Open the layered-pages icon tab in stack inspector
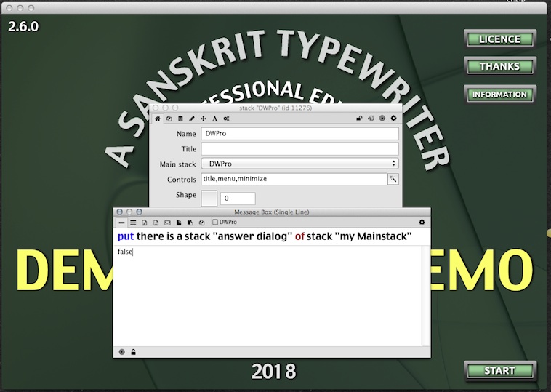Screen dimensions: 551x392 click(x=169, y=119)
